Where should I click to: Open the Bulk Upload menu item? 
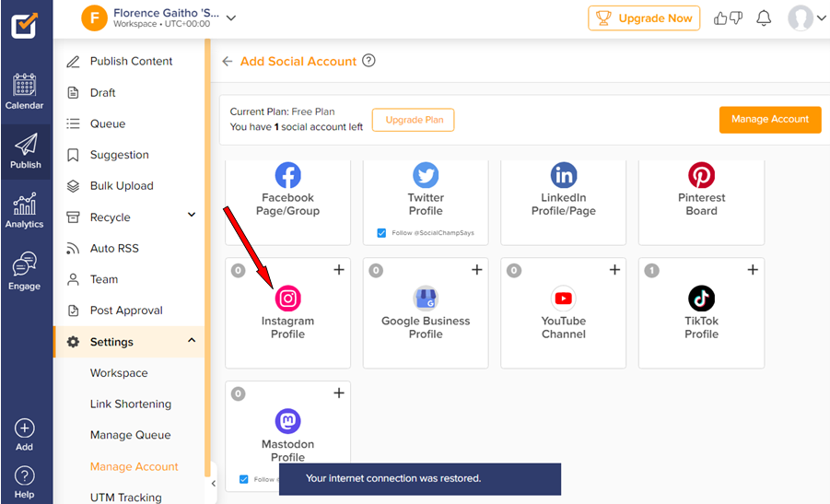pos(122,186)
